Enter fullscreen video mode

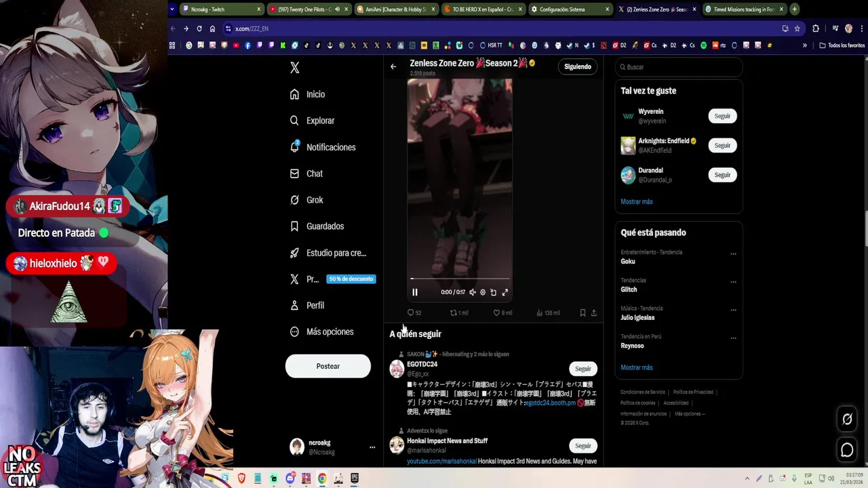(x=505, y=292)
